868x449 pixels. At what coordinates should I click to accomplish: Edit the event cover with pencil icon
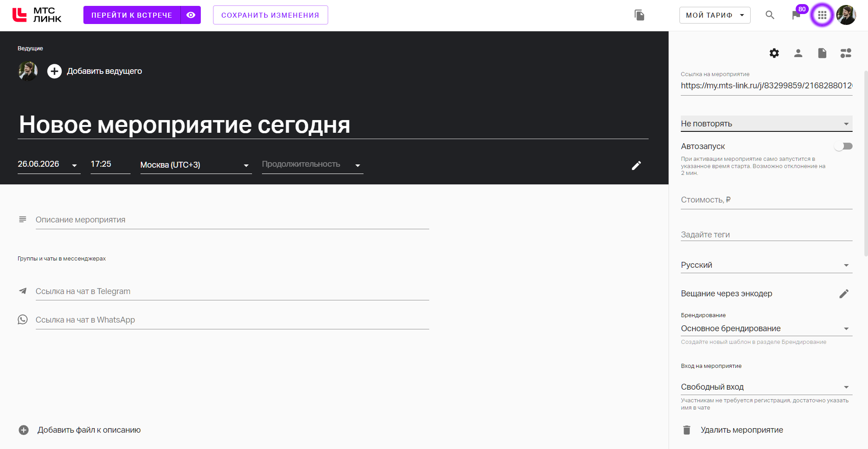pyautogui.click(x=636, y=165)
